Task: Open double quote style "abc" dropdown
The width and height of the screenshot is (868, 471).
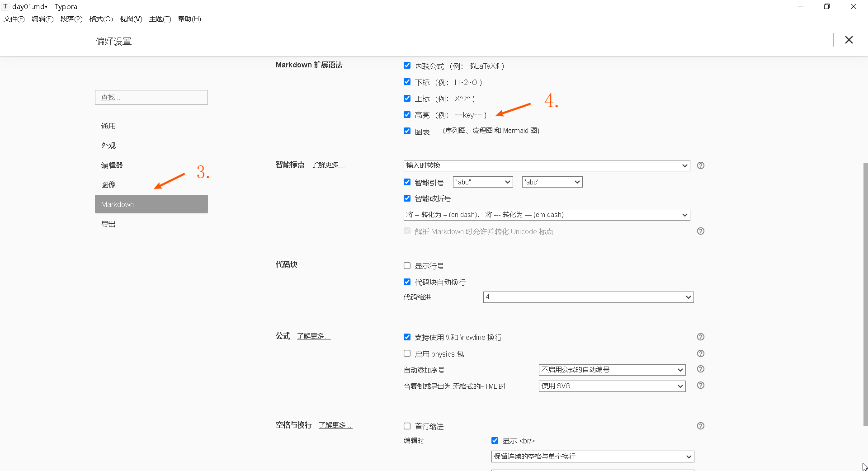Action: click(483, 182)
